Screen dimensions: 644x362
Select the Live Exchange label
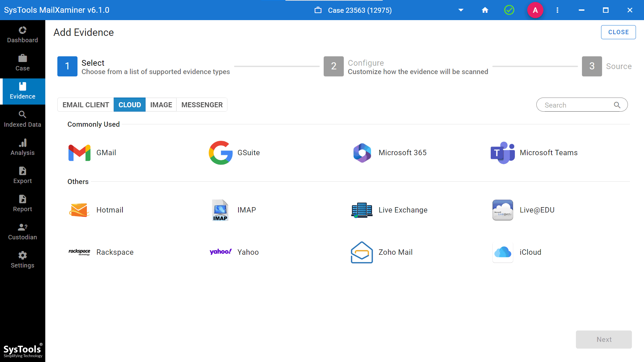[x=403, y=210]
